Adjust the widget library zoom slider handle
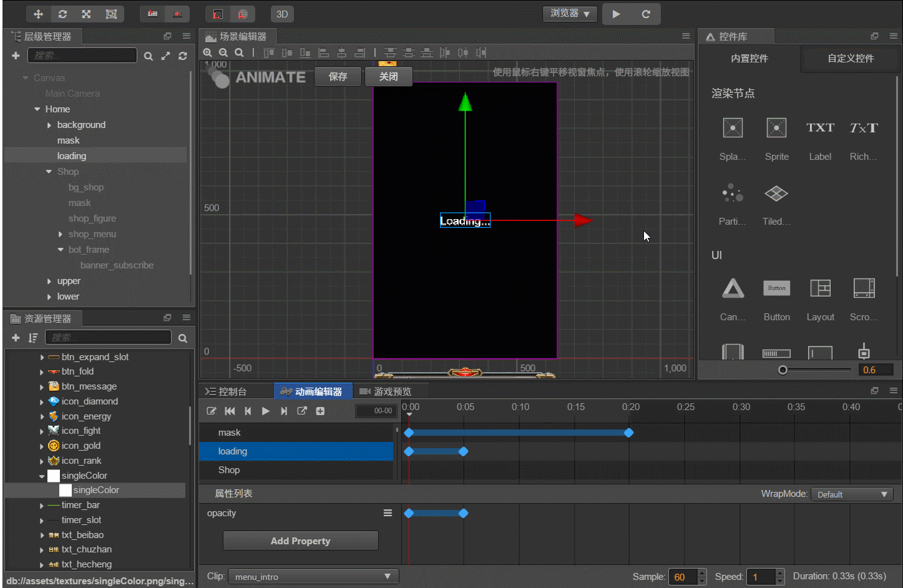 [x=783, y=370]
